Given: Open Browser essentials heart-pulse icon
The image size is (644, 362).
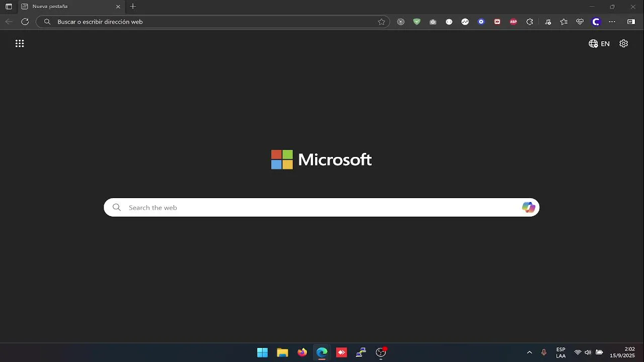Looking at the screenshot, I should (x=580, y=22).
